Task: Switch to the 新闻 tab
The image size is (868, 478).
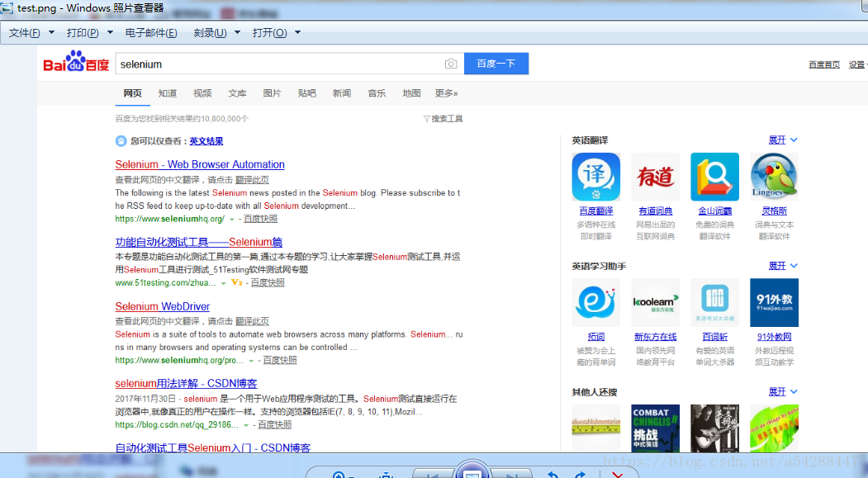Action: [342, 93]
